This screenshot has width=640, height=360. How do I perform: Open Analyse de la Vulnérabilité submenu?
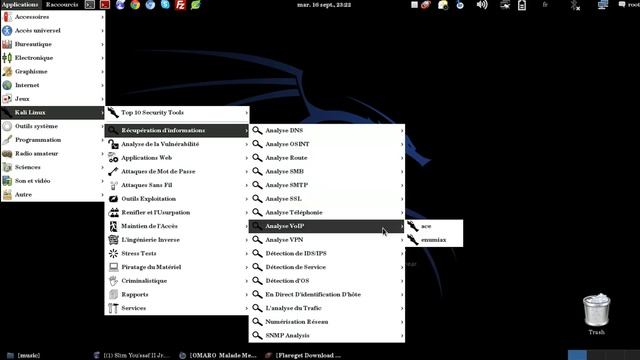[177, 144]
